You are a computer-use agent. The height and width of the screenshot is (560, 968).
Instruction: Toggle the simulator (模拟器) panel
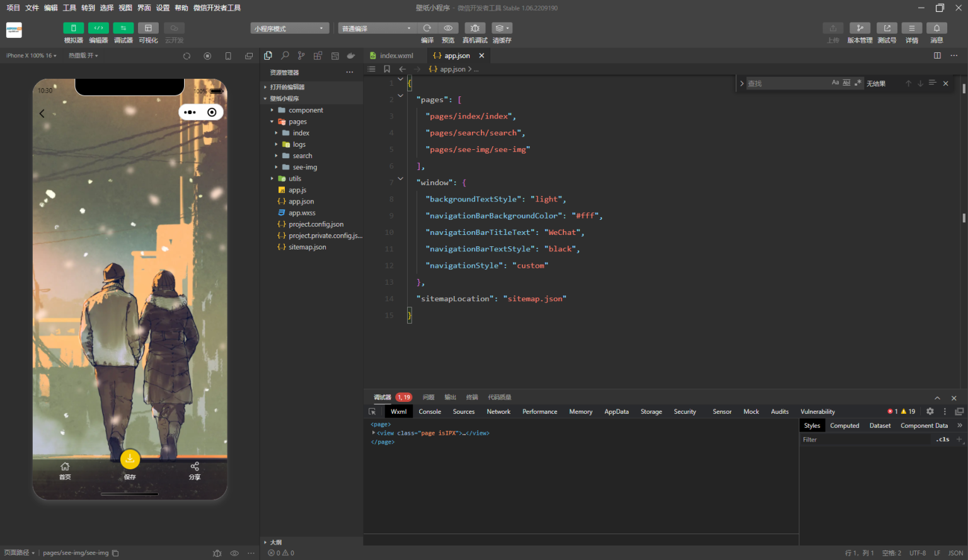(73, 28)
